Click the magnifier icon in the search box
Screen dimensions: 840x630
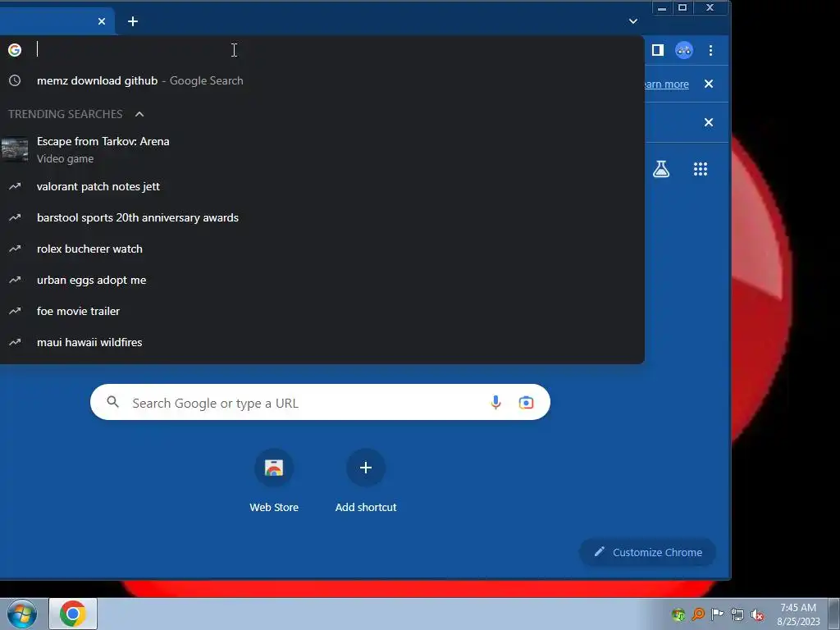point(112,402)
